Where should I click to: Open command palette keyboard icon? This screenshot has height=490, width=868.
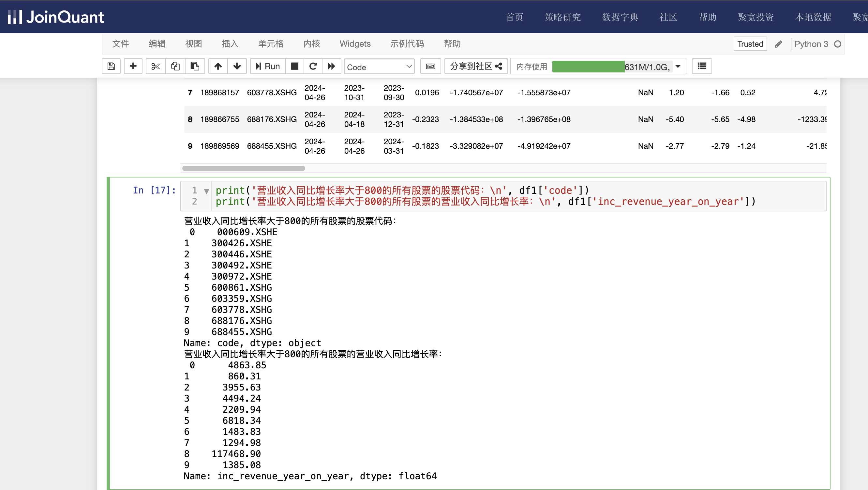tap(430, 66)
